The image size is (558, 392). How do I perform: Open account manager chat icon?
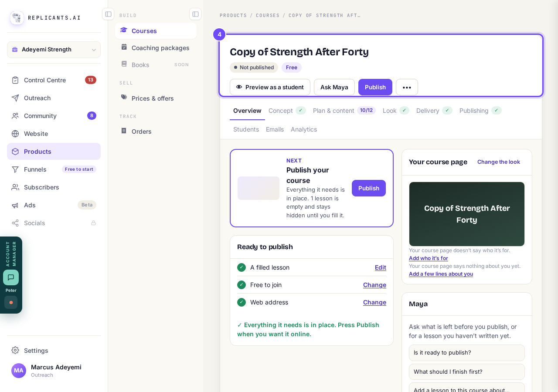point(11,277)
